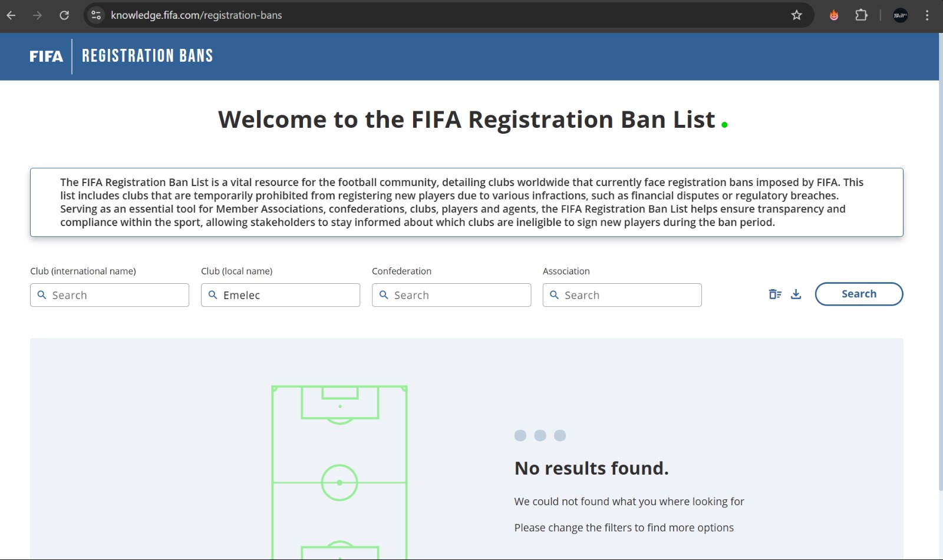Image resolution: width=943 pixels, height=560 pixels.
Task: Open the flame extension icon
Action: point(834,15)
